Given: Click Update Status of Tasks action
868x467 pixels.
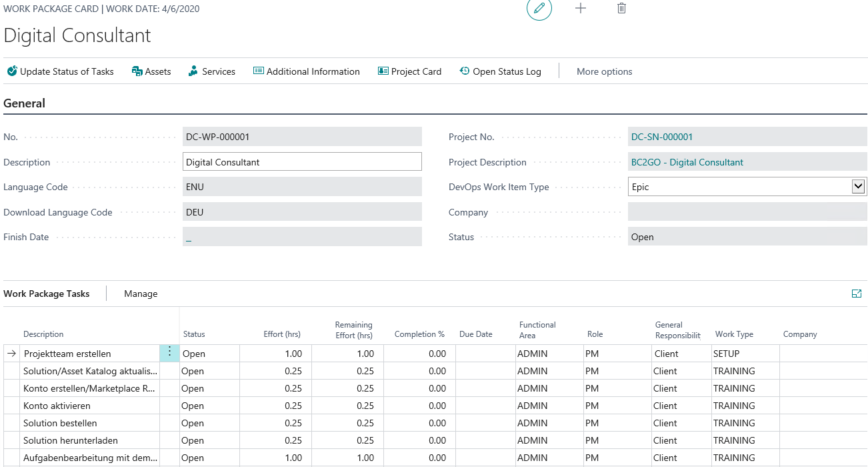Looking at the screenshot, I should 61,71.
